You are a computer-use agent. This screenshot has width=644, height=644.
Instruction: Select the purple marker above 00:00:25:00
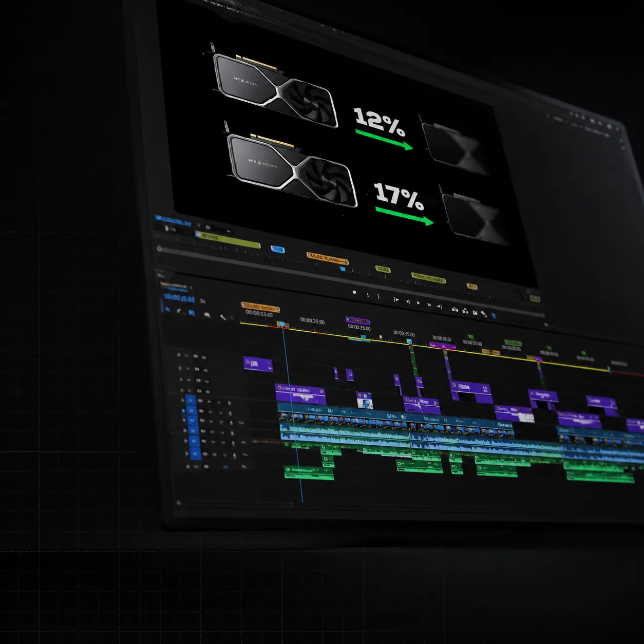coord(357,321)
